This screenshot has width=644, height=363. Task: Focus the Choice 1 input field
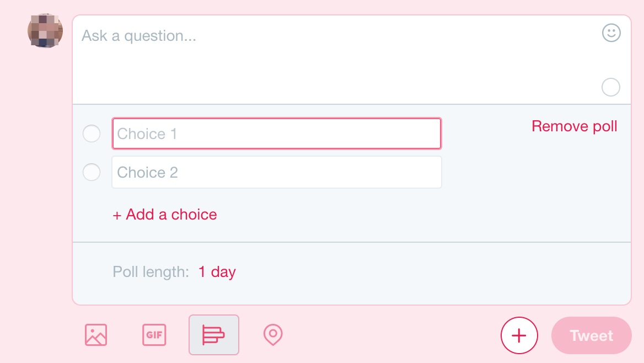point(277,134)
